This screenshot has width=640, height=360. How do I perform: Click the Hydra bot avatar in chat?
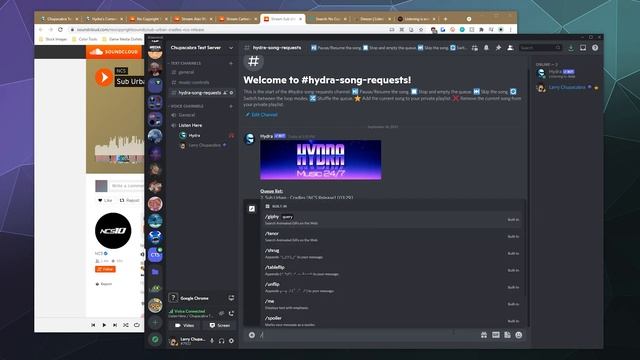(x=249, y=139)
